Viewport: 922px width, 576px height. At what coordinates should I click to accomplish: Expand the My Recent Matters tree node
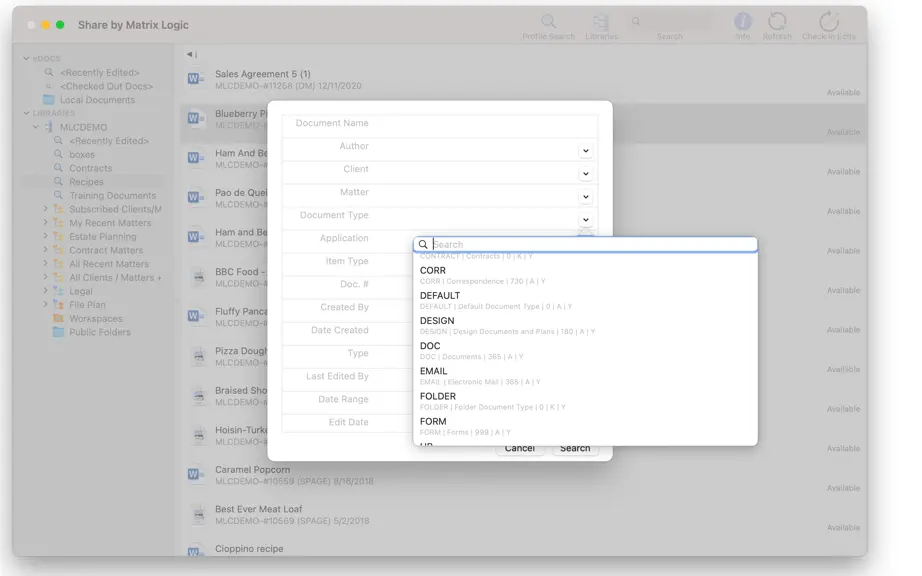click(45, 222)
